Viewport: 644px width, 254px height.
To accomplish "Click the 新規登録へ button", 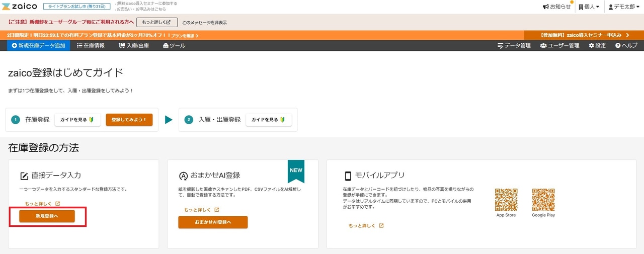I will pyautogui.click(x=47, y=216).
